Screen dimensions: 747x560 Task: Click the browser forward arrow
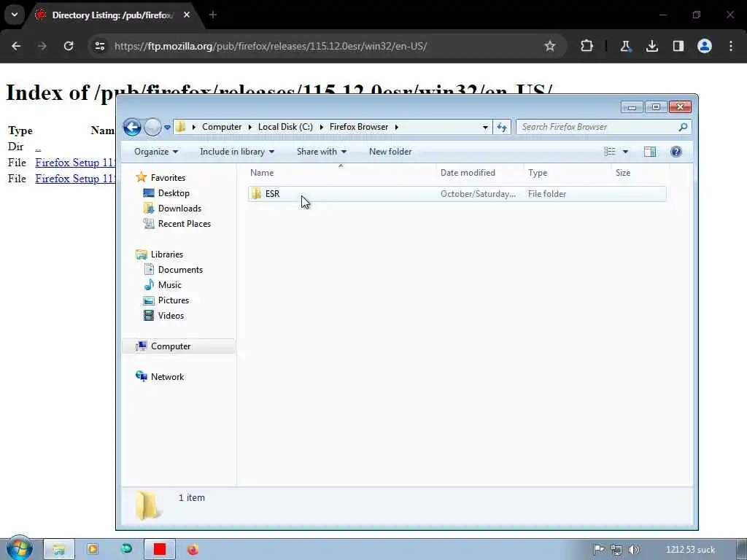pos(42,46)
